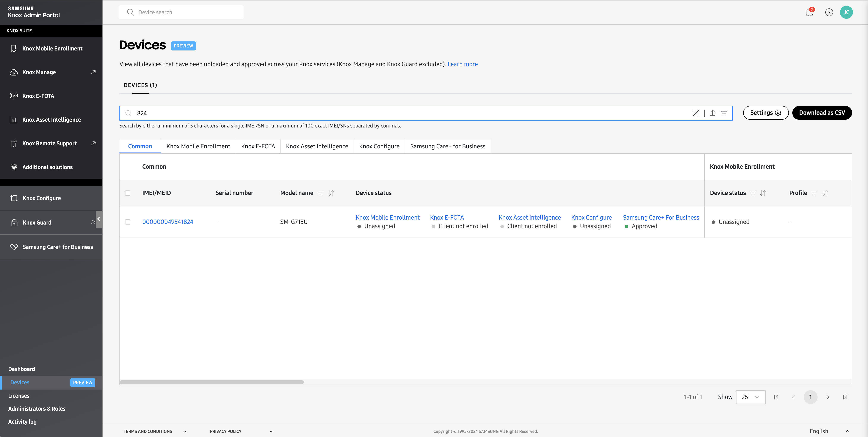Clear the 824 search text
The image size is (868, 437).
pyautogui.click(x=696, y=113)
